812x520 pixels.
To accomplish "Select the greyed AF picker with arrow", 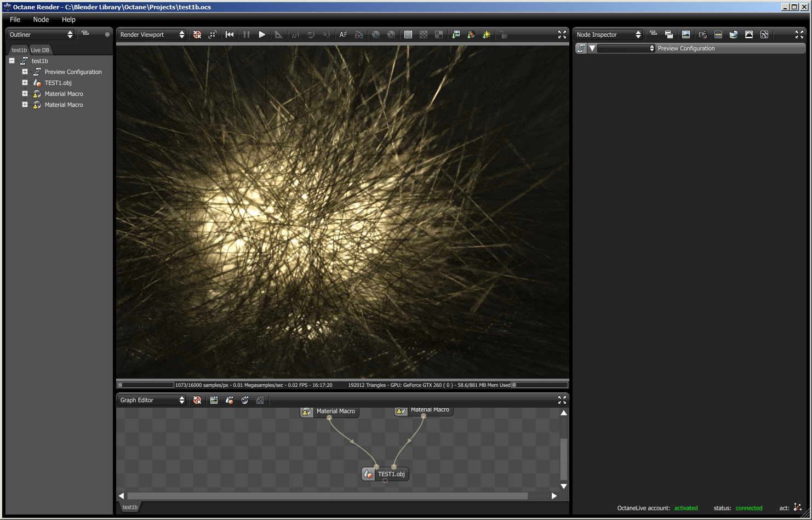I will (x=295, y=35).
